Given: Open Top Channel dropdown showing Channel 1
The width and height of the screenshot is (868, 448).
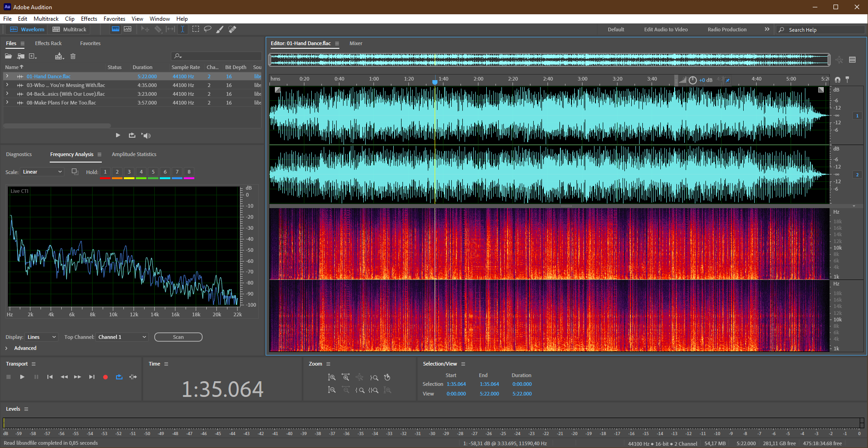Looking at the screenshot, I should [x=122, y=337].
